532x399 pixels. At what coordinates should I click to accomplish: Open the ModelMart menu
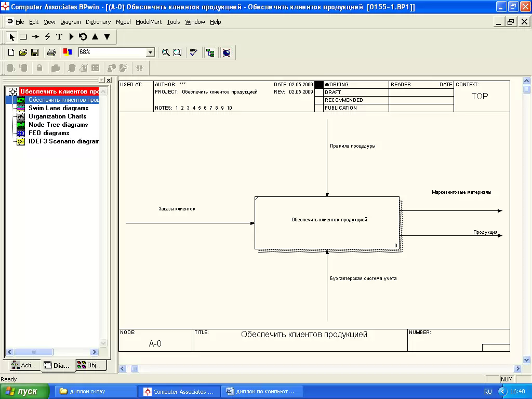pyautogui.click(x=149, y=22)
